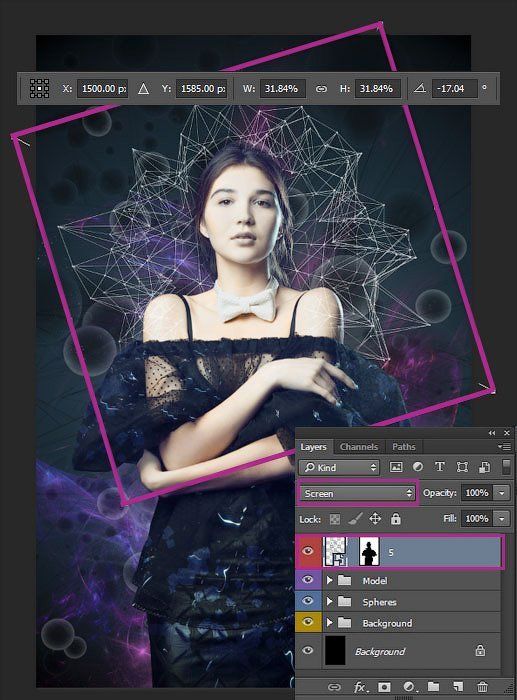The height and width of the screenshot is (700, 517).
Task: Select layer 5 thumbnail
Action: [335, 552]
